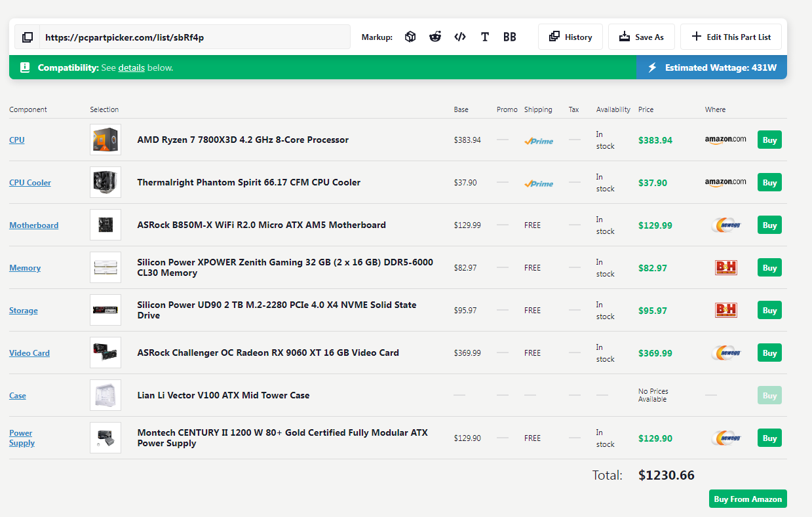This screenshot has width=812, height=517.
Task: Open B&H logo for XPOWER memory
Action: tap(725, 267)
